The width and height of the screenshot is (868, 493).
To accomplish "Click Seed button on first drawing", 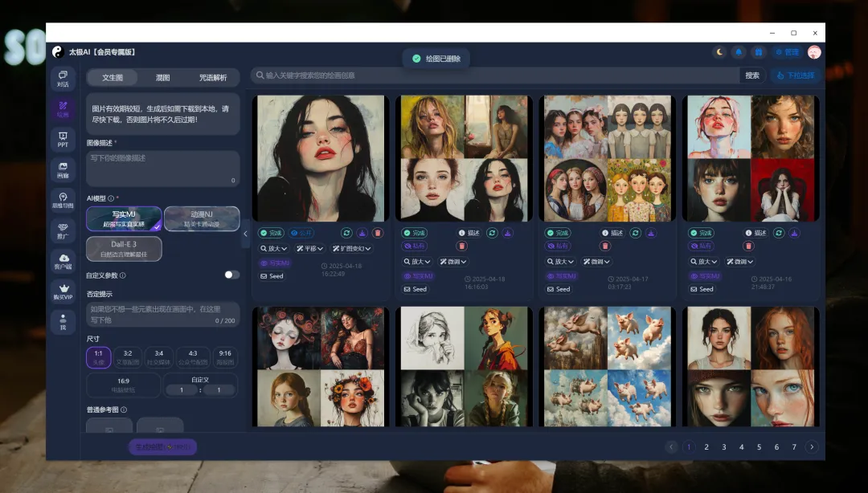I will [x=272, y=276].
